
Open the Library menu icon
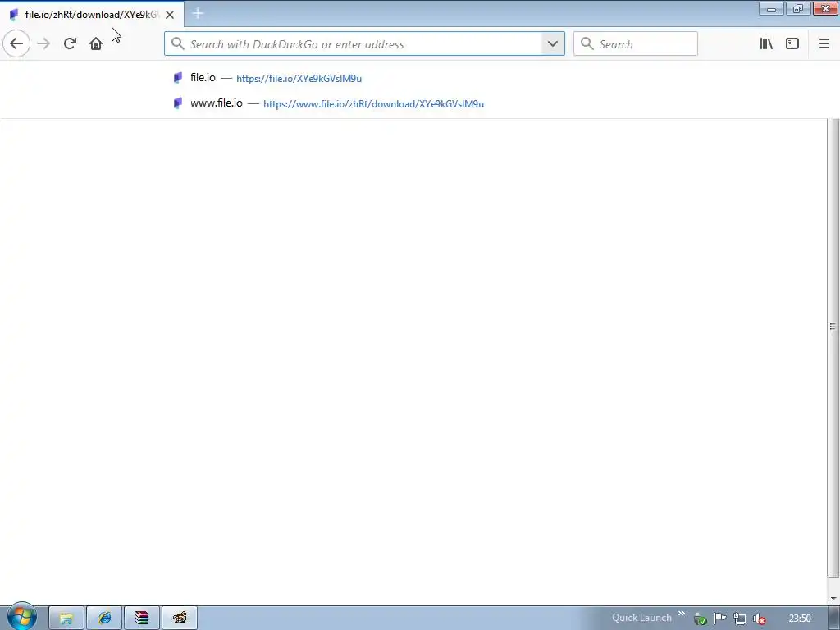(x=766, y=44)
